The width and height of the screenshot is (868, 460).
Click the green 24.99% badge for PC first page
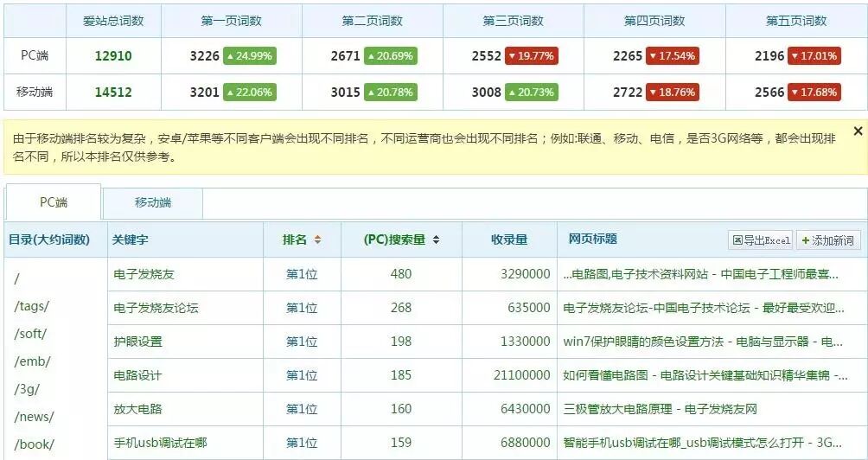(250, 56)
